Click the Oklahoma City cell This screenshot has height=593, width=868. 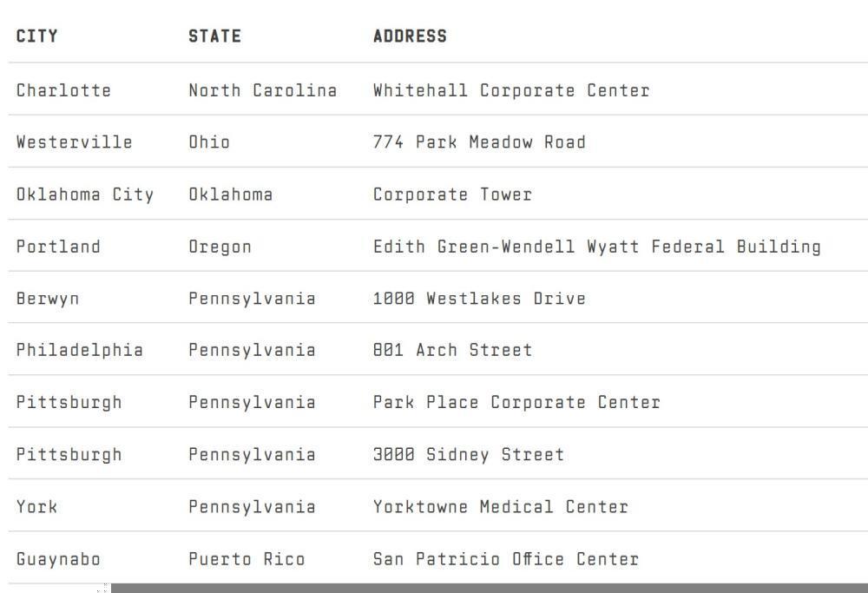coord(84,194)
